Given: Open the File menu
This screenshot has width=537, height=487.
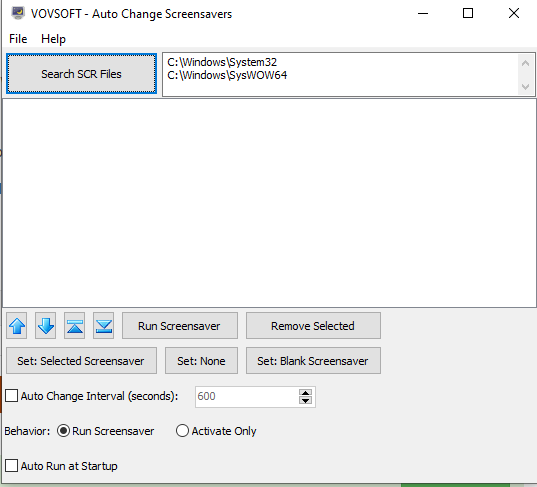Looking at the screenshot, I should pos(18,39).
